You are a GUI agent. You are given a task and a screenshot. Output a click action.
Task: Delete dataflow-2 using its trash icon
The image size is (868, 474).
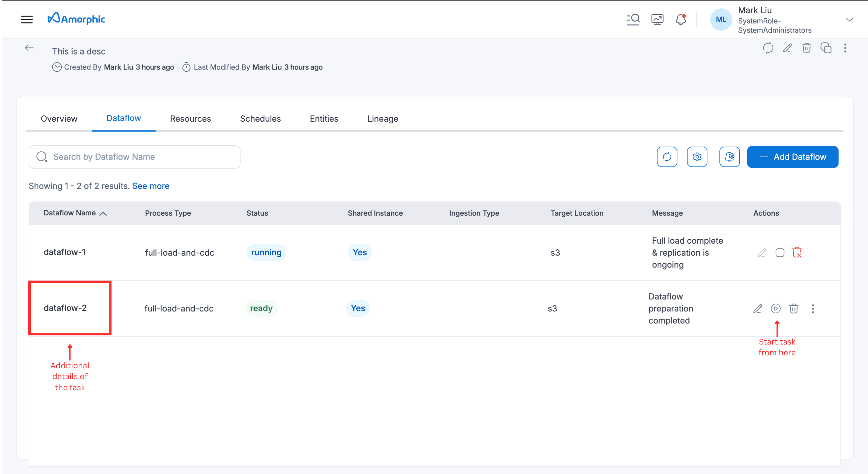tap(794, 308)
